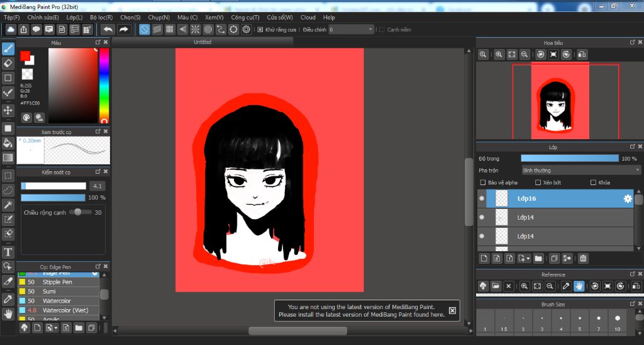
Task: Click the rainbow hue strip
Action: [x=104, y=86]
